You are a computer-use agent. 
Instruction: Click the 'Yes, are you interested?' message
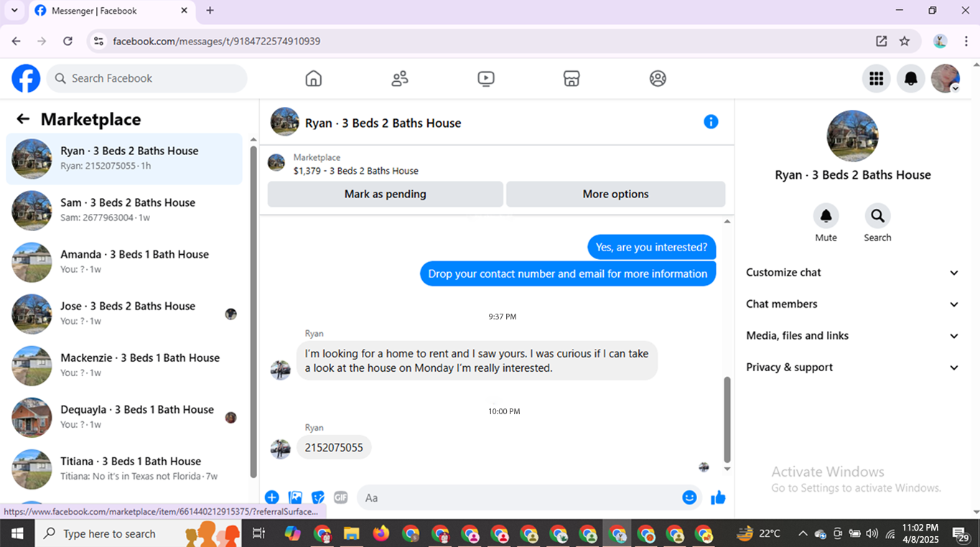point(651,247)
